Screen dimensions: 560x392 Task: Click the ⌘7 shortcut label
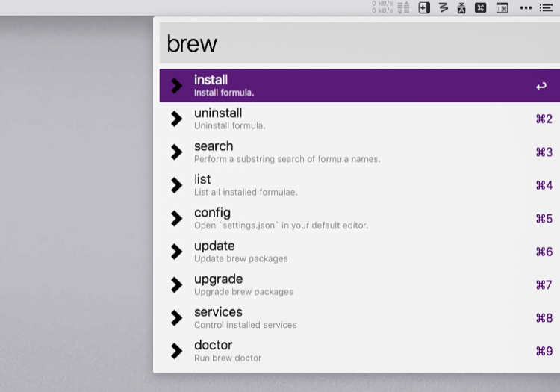click(544, 285)
